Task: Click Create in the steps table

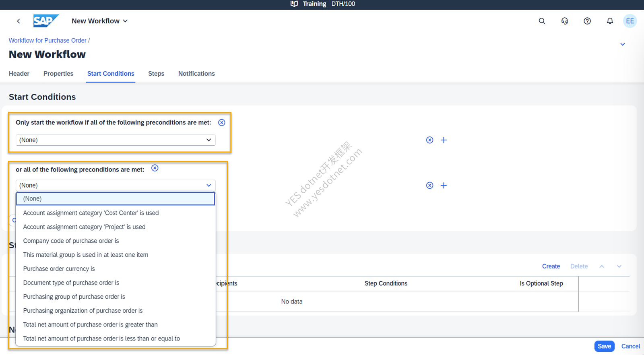Action: (551, 266)
